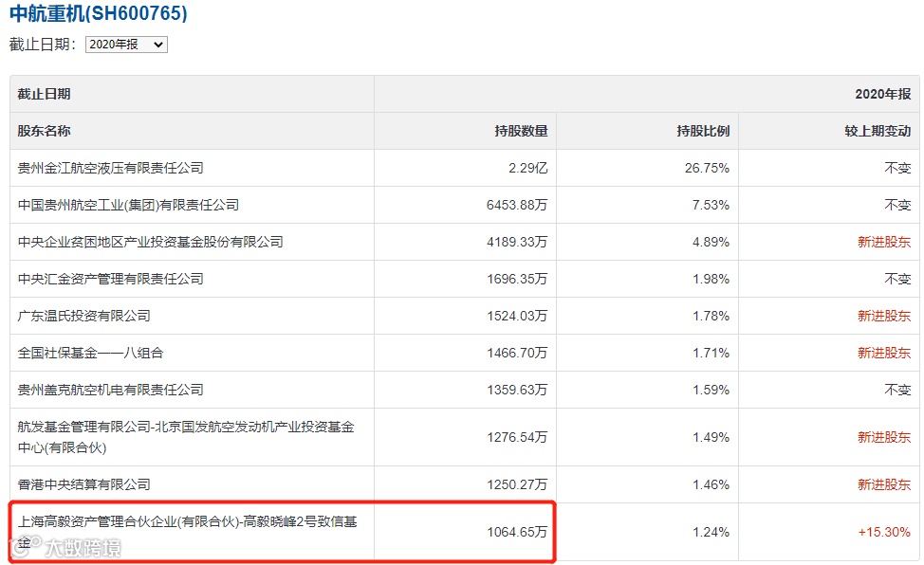Click 不变 in the 中央汇金资产管理 row
This screenshot has height=565, width=924.
click(897, 279)
